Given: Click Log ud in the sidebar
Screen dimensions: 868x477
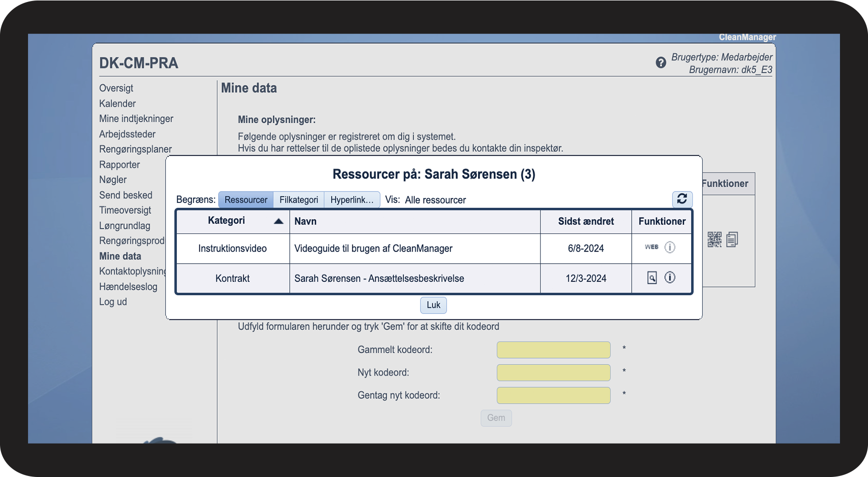Looking at the screenshot, I should click(x=113, y=302).
